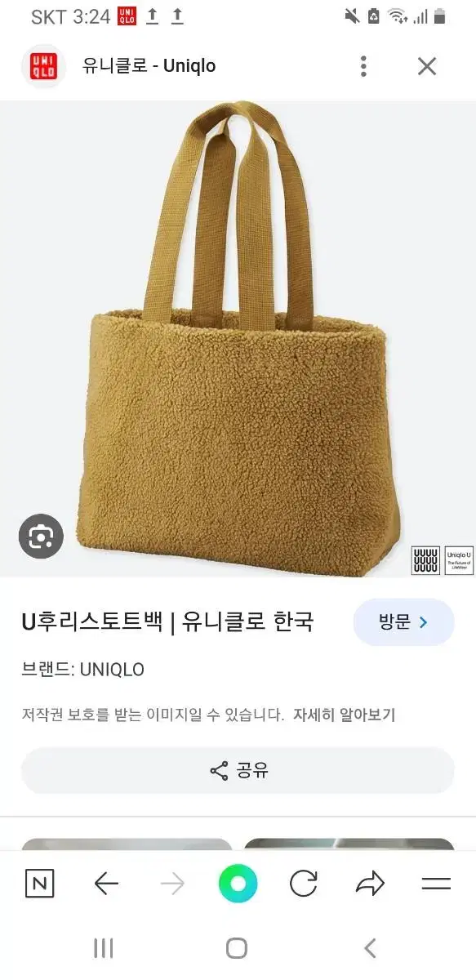Open the left related image thumbnail
Screen dimensions: 476x980
pos(127,845)
